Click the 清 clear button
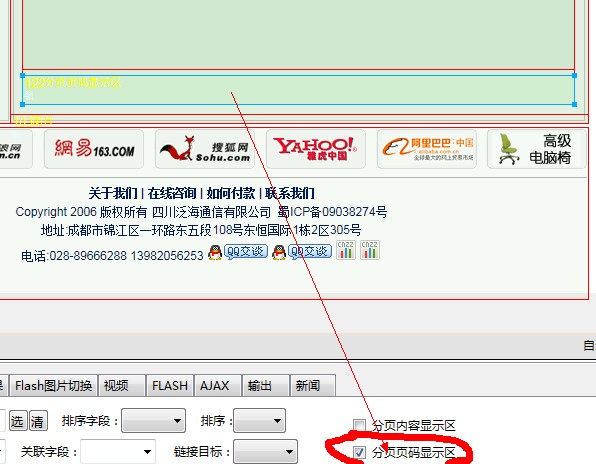This screenshot has width=596, height=464. pos(38,421)
